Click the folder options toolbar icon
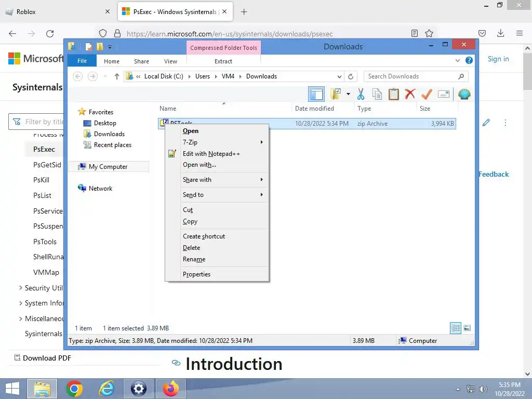 [336, 94]
